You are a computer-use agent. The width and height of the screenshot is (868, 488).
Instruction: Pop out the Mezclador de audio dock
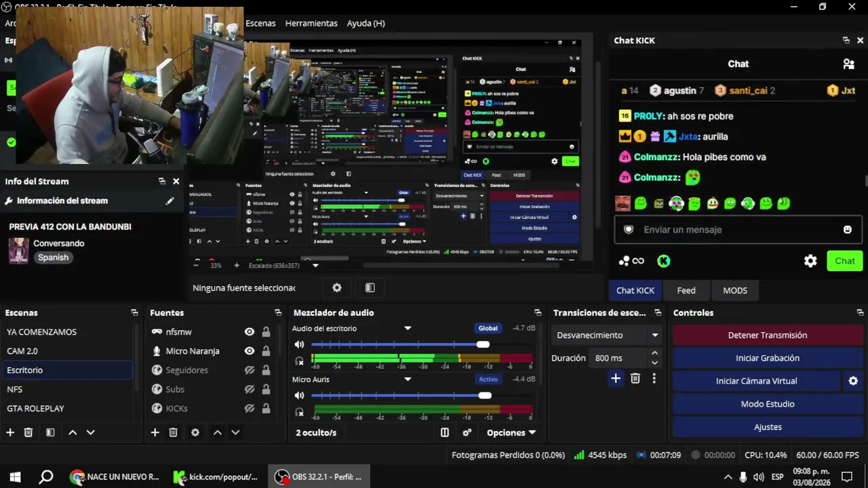538,312
